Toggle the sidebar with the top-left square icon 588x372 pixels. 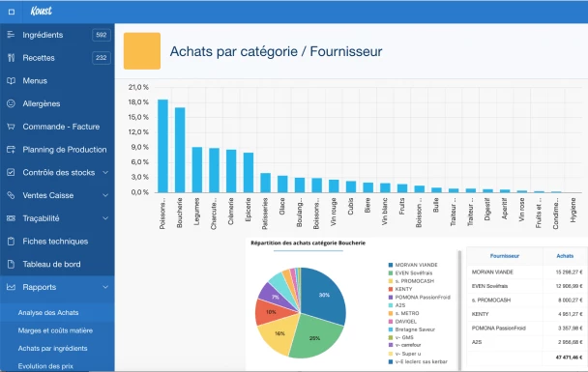[x=12, y=12]
